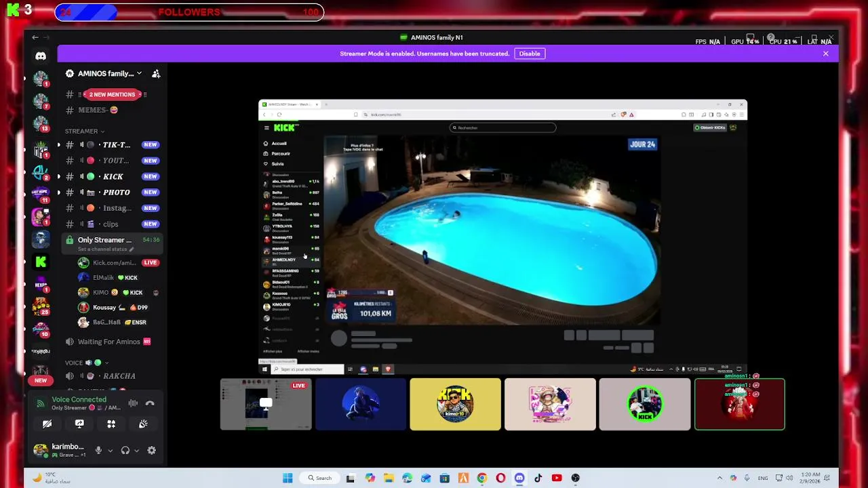Open Microsoft Edge from taskbar
Viewport: 868px width, 488px height.
[407, 478]
